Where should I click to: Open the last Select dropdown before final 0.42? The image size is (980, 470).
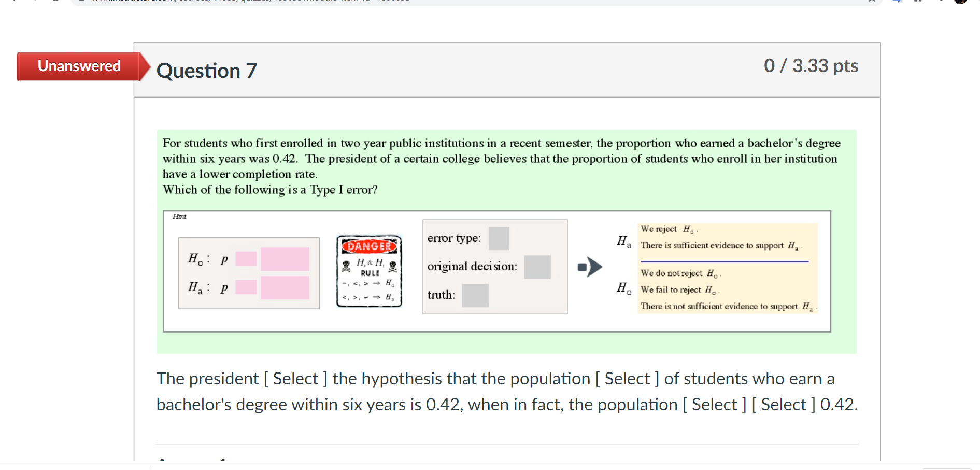click(783, 405)
